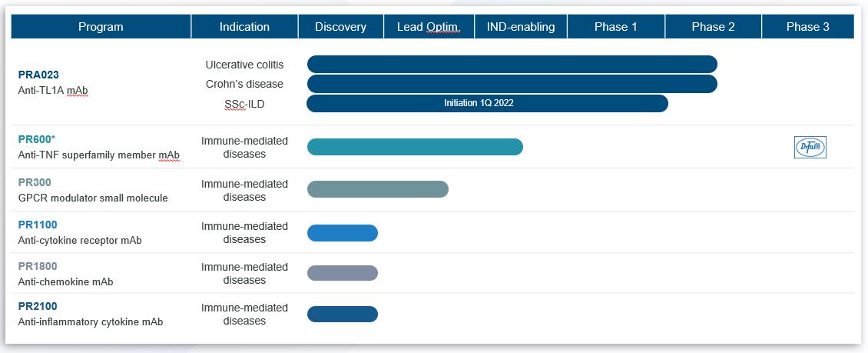Click the Lead Optim. header cell

click(x=429, y=27)
